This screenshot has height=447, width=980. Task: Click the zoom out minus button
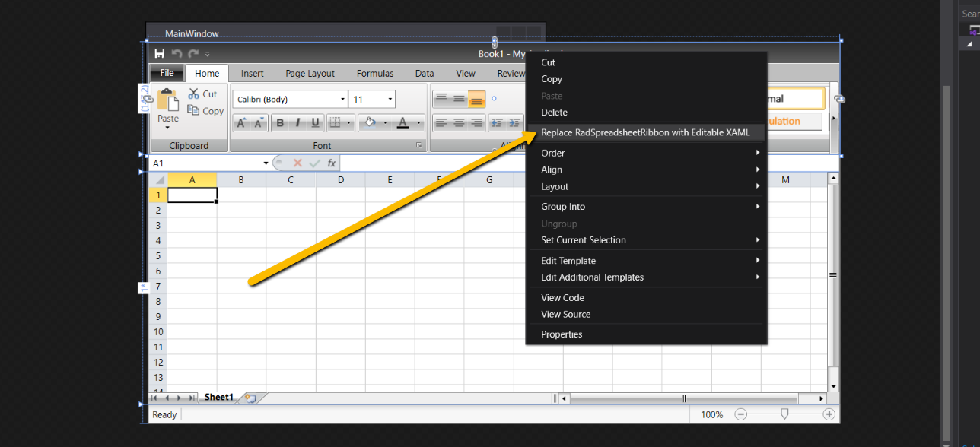click(x=741, y=414)
